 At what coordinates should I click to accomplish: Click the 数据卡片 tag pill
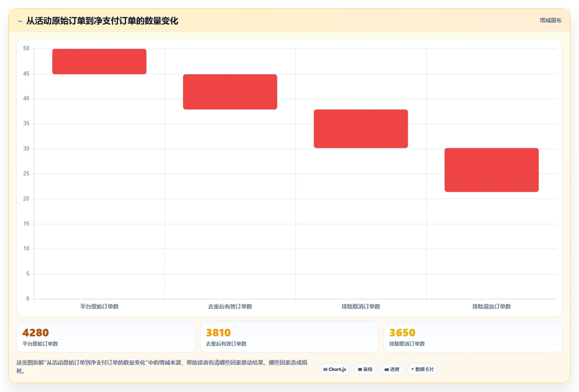click(422, 369)
